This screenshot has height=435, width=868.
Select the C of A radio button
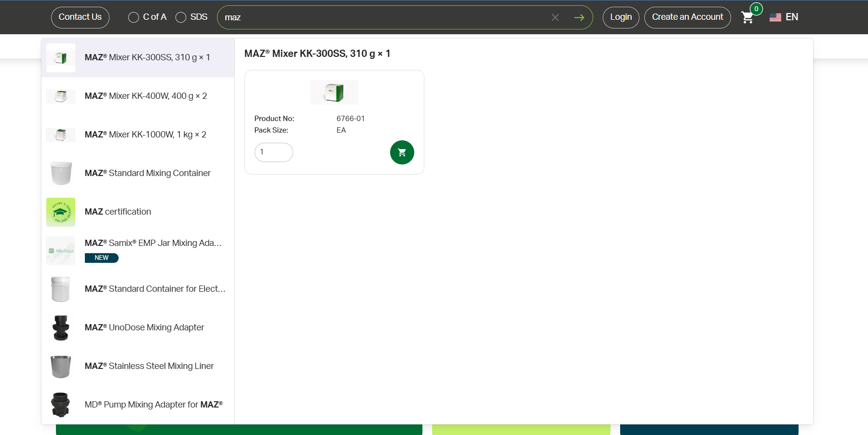(134, 17)
